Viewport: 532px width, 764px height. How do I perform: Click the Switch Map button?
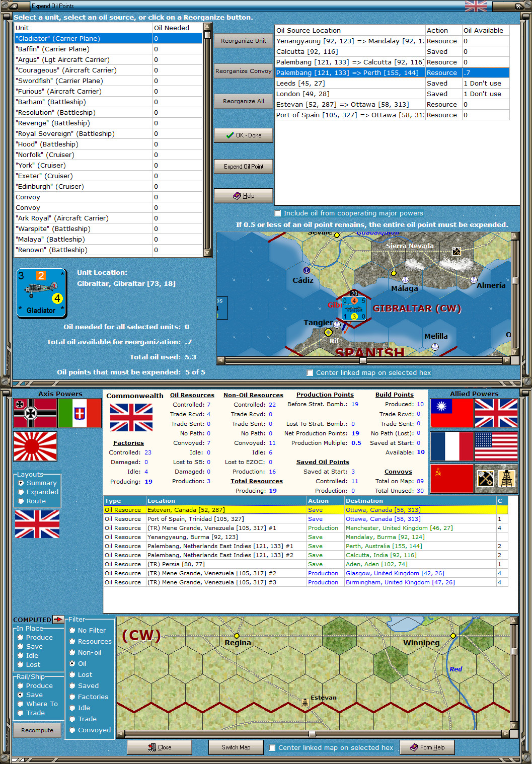(236, 747)
